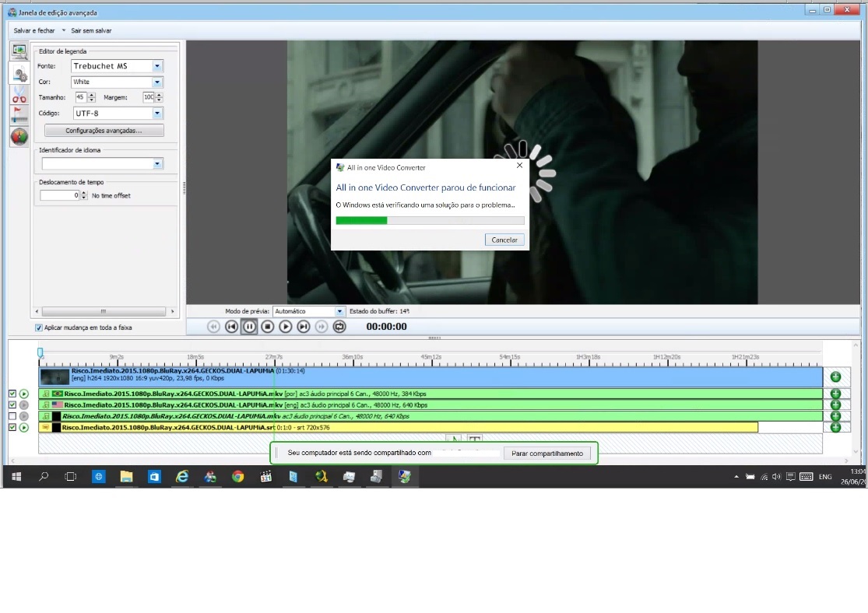Click plus icon on the [por] audio track
868x613 pixels.
[x=835, y=394]
